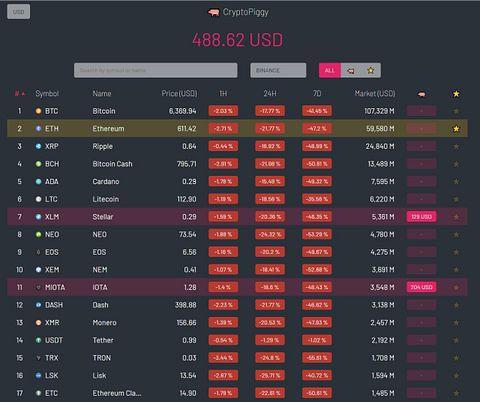The height and width of the screenshot is (402, 480).
Task: Click the CryptoPiggy pig logo
Action: [214, 13]
